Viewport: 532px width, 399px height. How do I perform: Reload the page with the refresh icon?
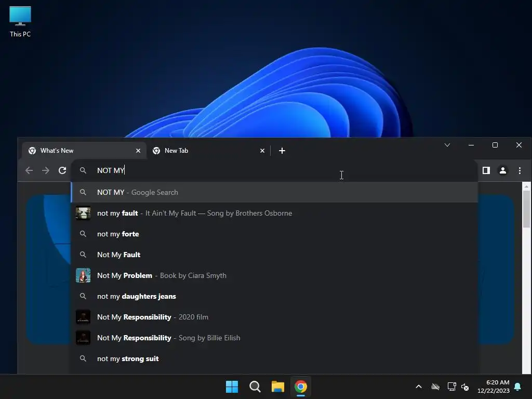click(62, 170)
